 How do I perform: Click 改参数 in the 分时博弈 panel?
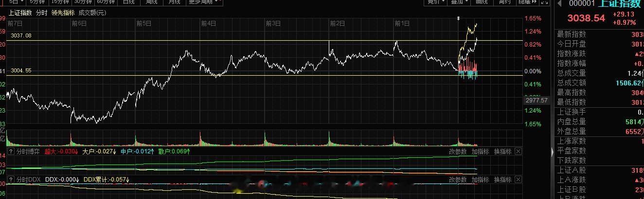[458, 151]
